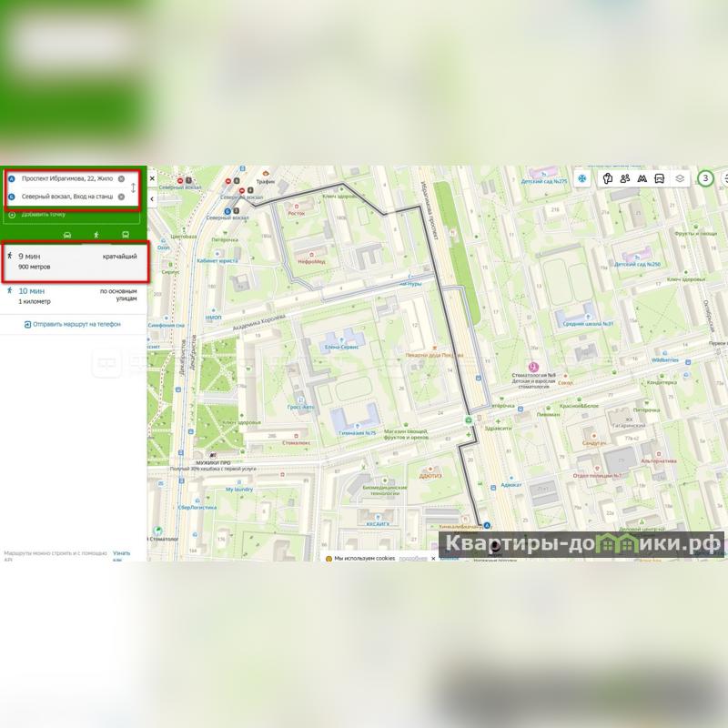The height and width of the screenshot is (728, 728).
Task: Swap start and destination points
Action: click(x=134, y=188)
